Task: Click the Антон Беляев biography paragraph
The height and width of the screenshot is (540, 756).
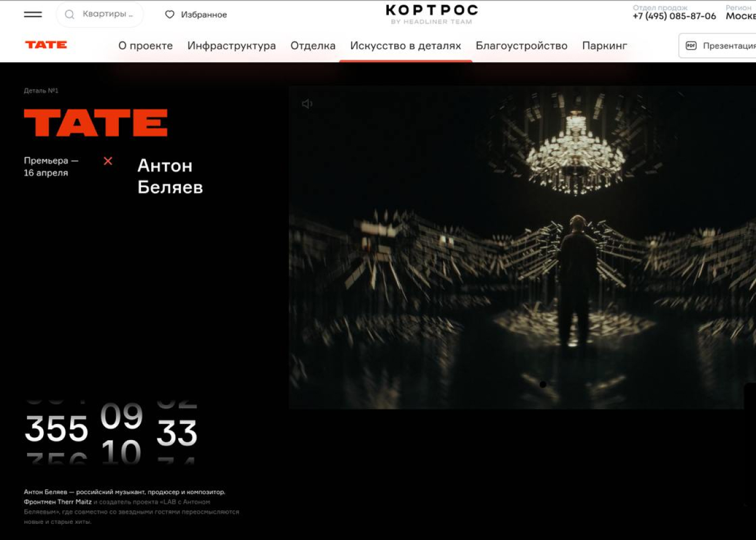Action: [131, 507]
